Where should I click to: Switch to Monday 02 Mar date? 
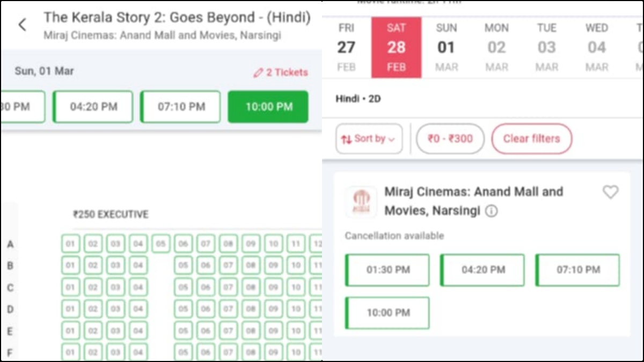click(496, 48)
